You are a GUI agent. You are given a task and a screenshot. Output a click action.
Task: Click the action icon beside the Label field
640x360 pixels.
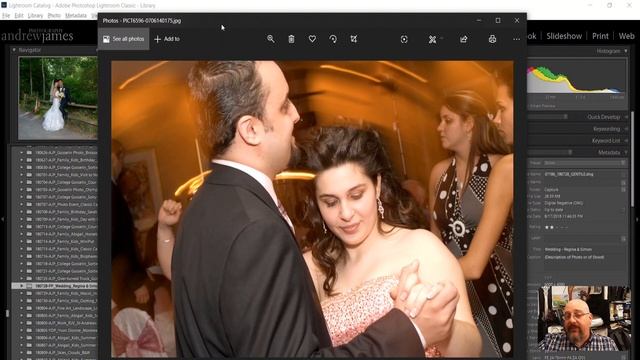click(x=623, y=238)
